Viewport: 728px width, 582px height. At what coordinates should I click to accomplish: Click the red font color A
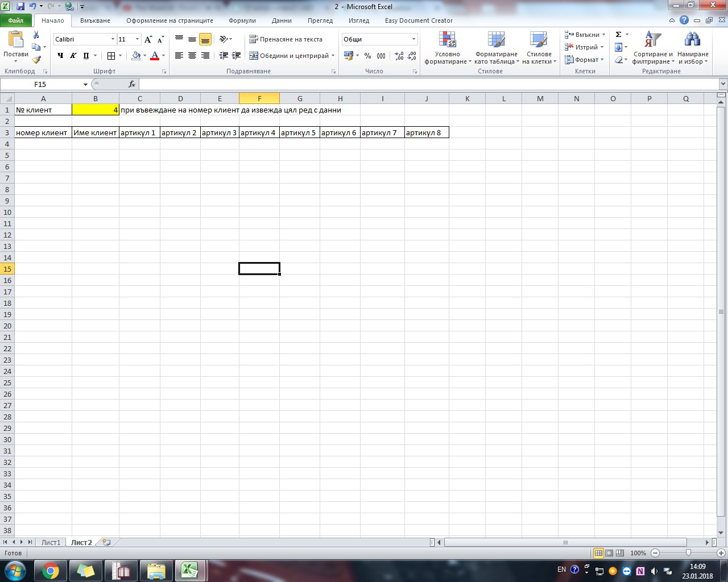(155, 56)
